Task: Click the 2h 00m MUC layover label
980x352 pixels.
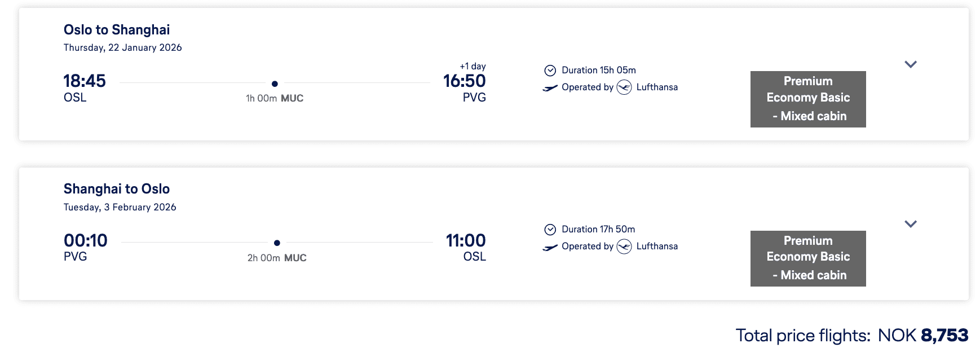Action: [x=277, y=258]
